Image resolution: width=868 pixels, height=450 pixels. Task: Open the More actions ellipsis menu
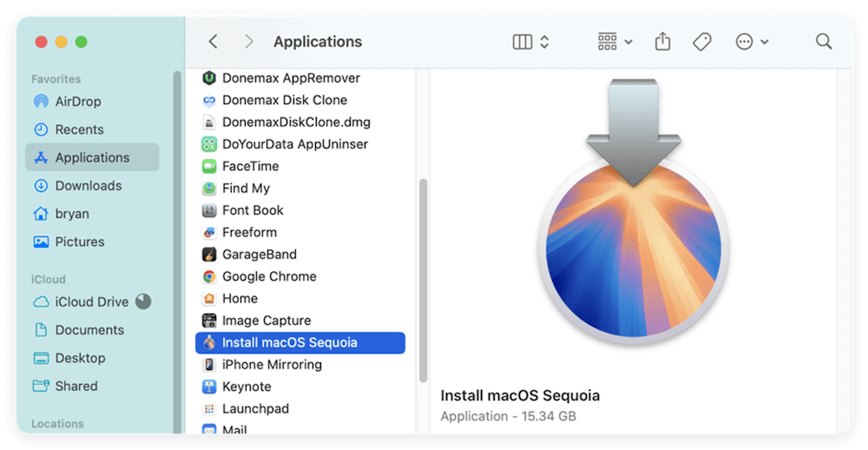click(x=751, y=42)
